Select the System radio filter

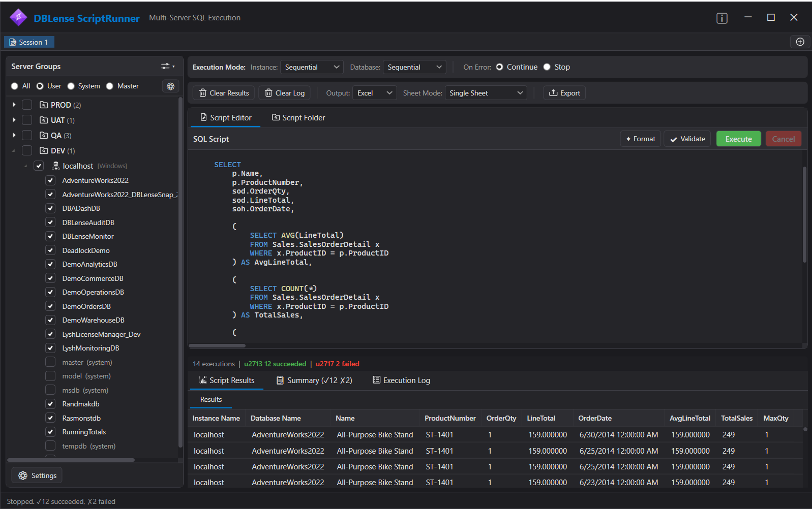pos(71,86)
